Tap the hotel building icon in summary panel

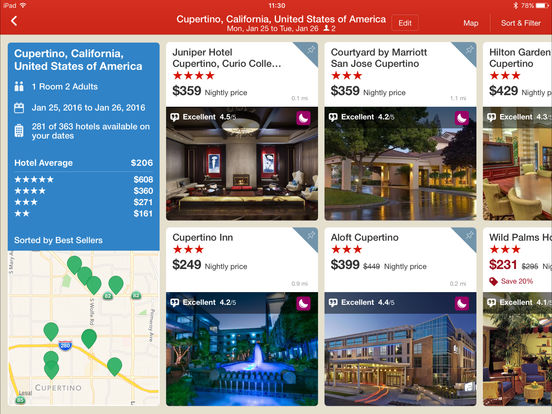(19, 131)
